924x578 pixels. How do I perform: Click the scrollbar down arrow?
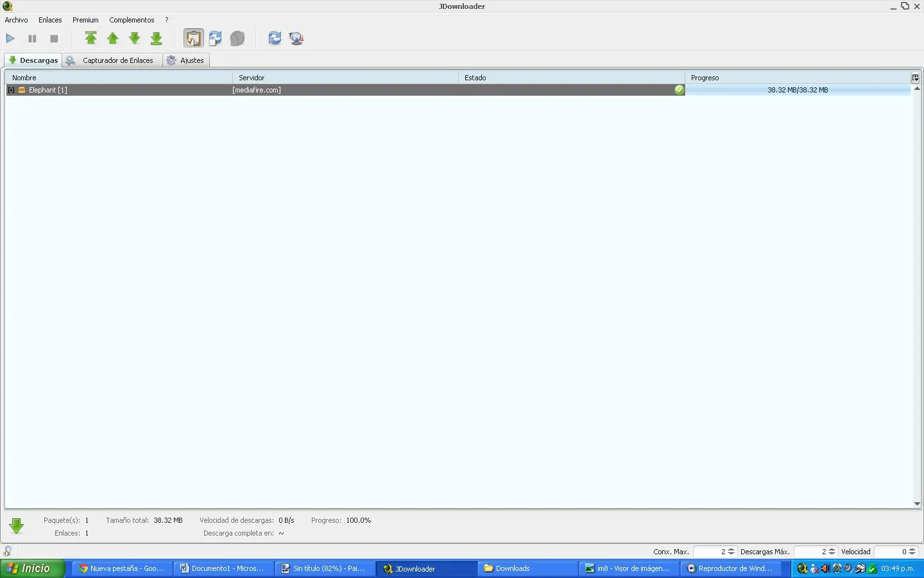[917, 504]
